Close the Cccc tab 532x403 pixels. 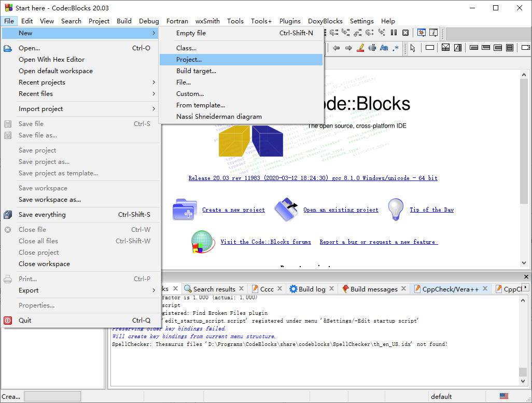tap(279, 288)
